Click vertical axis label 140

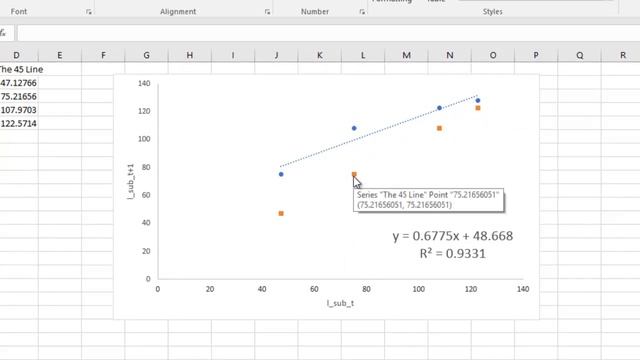[144, 83]
